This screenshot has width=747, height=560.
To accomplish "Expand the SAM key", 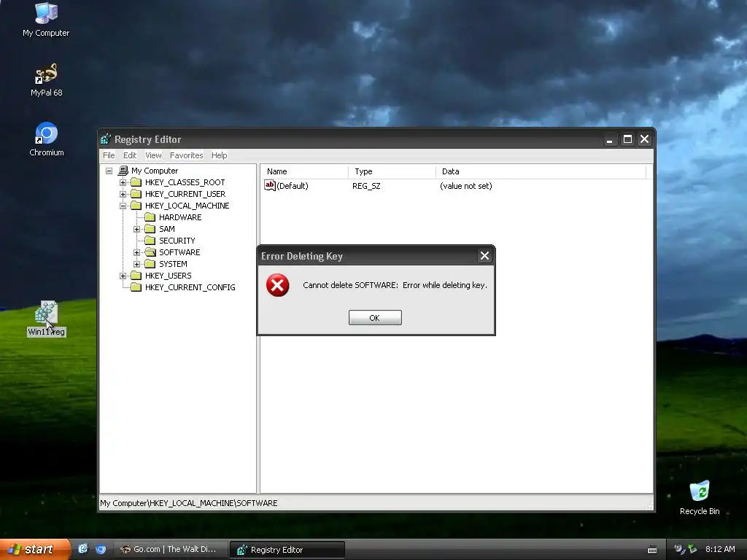I will point(136,229).
